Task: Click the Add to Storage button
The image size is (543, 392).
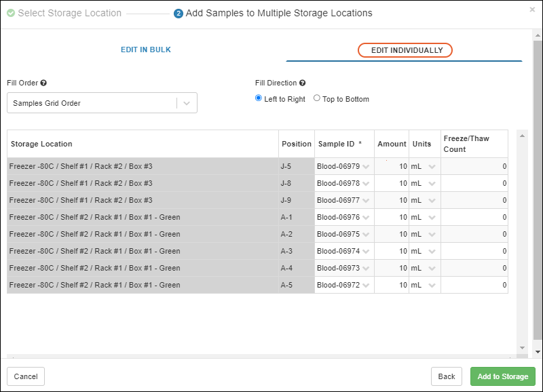Action: coord(502,376)
